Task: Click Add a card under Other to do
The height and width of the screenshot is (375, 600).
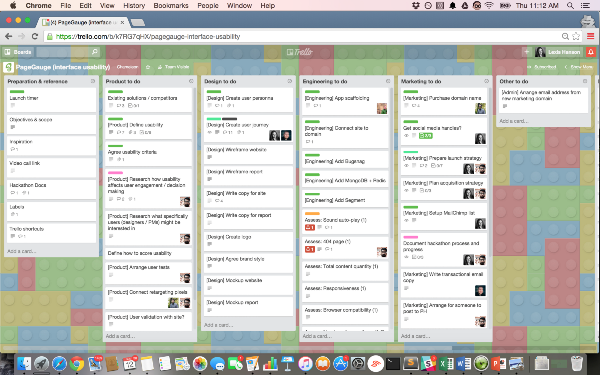Action: click(x=513, y=121)
